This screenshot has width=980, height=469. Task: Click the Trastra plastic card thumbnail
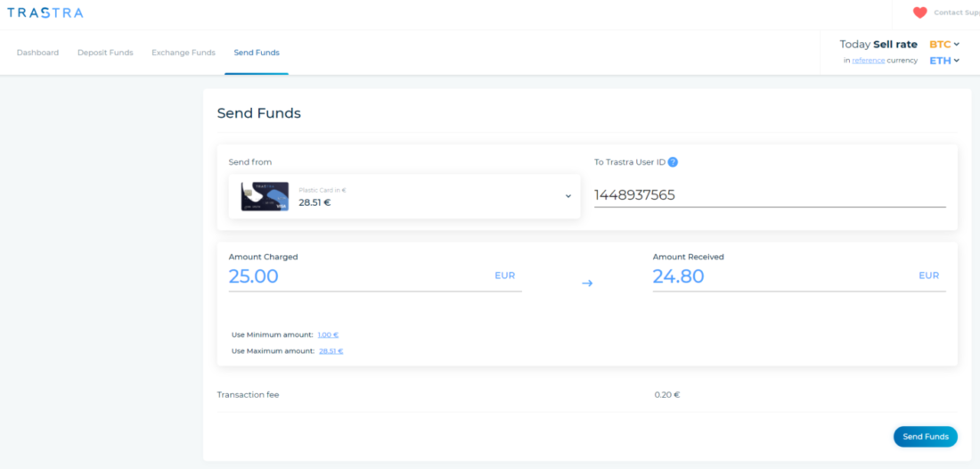[x=265, y=196]
